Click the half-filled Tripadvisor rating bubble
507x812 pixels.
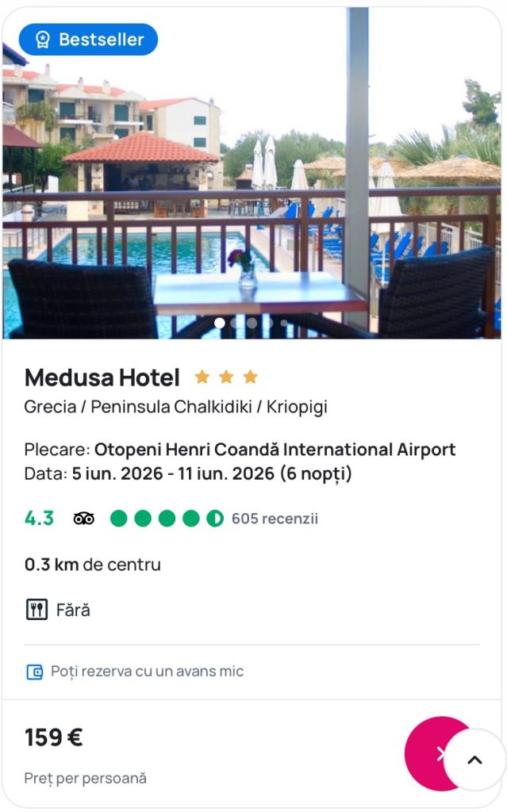[215, 519]
